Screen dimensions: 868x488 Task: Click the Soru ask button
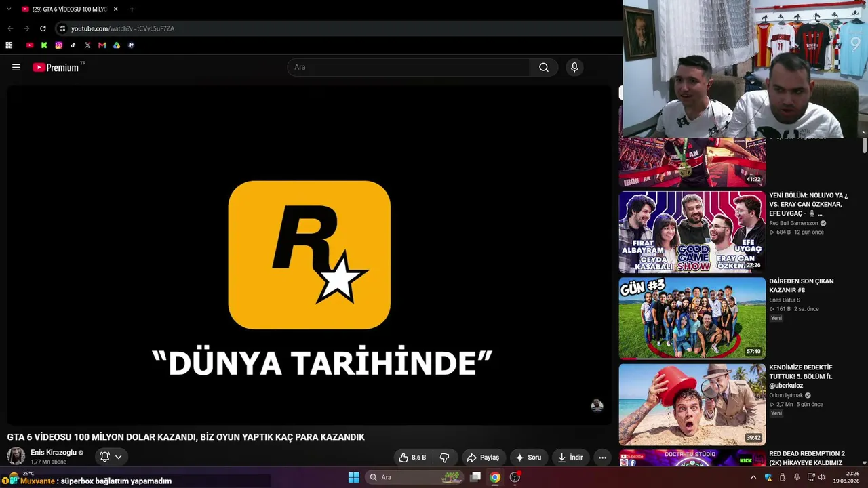[x=528, y=457]
